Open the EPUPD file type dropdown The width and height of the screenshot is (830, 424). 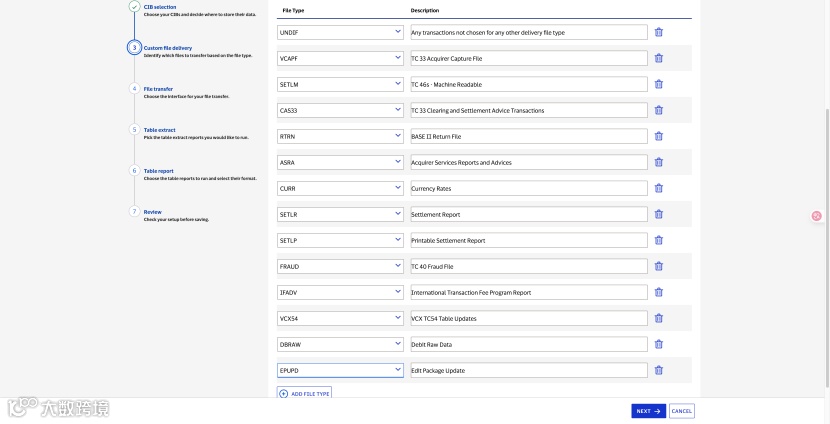coord(340,370)
